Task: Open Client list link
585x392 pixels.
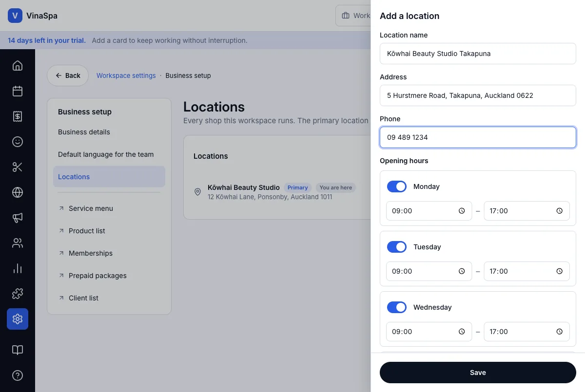Action: pos(109,298)
